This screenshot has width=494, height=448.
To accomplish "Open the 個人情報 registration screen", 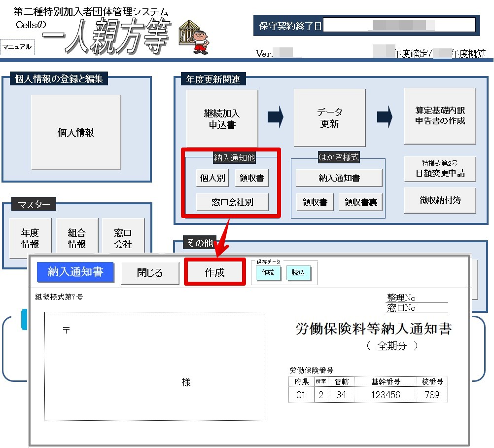I will click(x=75, y=132).
